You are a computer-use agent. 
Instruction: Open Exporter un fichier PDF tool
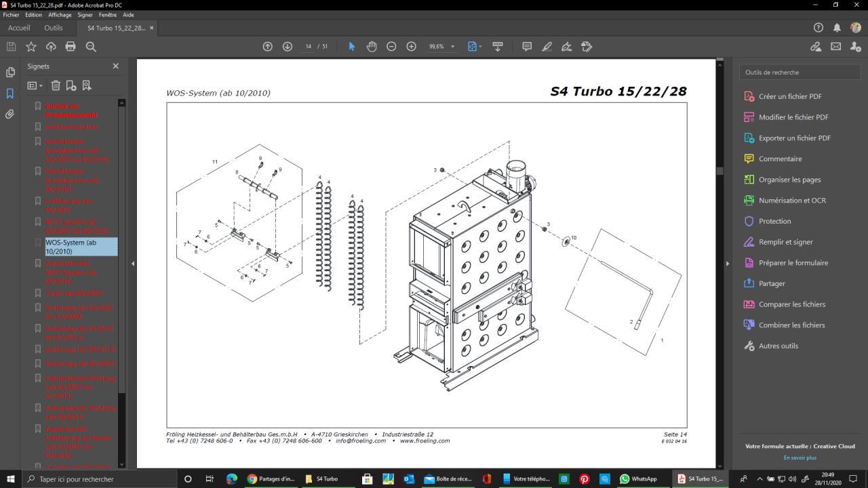[x=795, y=138]
